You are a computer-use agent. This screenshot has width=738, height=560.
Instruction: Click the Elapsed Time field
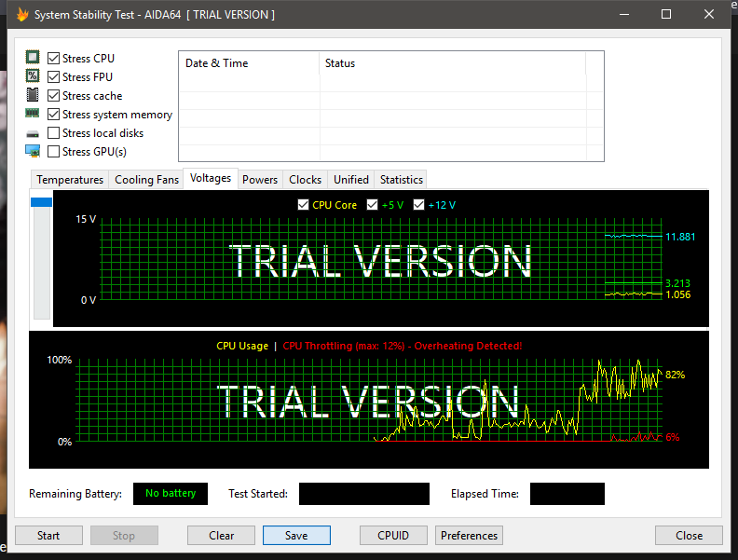pos(567,494)
